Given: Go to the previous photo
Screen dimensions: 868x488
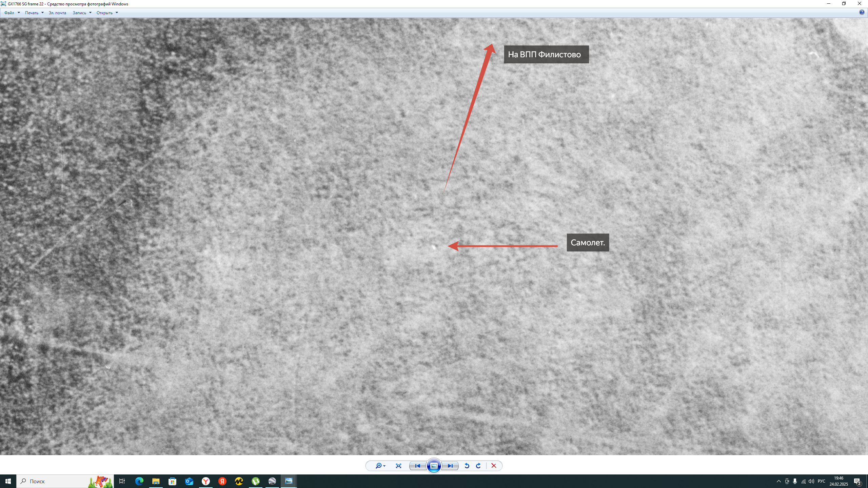Looking at the screenshot, I should (x=417, y=466).
